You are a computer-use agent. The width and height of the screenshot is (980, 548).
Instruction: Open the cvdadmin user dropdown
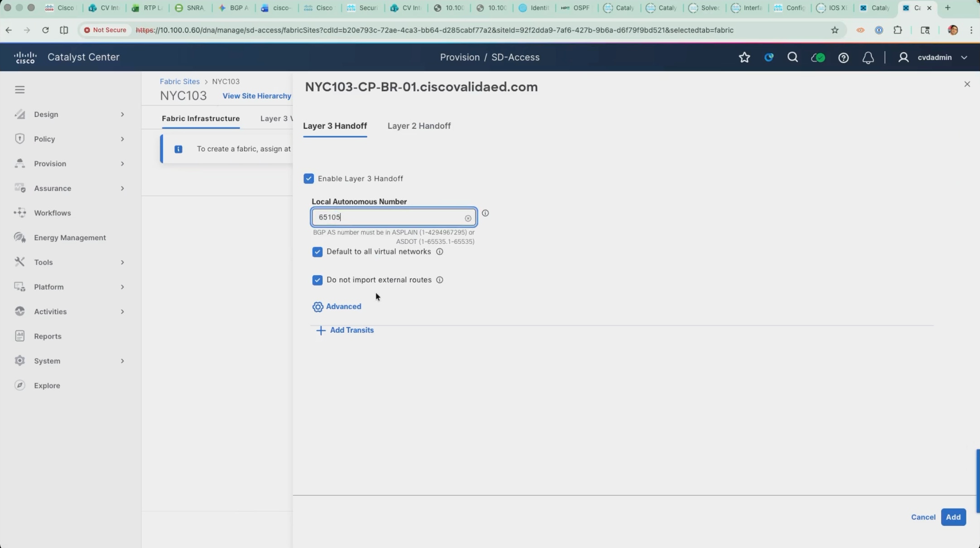click(933, 58)
